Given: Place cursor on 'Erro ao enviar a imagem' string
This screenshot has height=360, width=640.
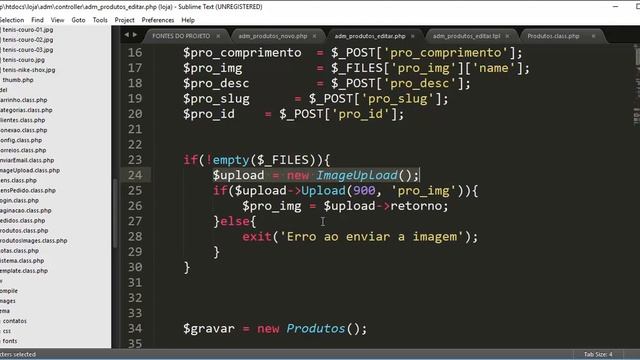Looking at the screenshot, I should tap(372, 237).
